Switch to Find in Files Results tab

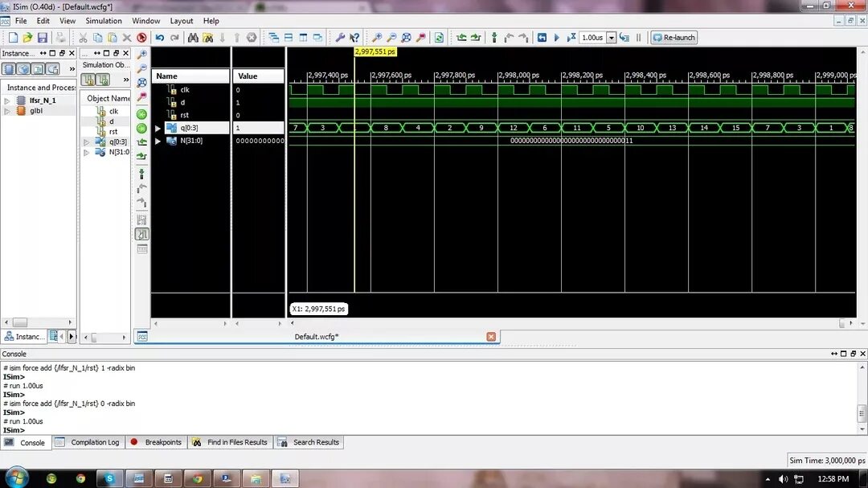click(230, 442)
